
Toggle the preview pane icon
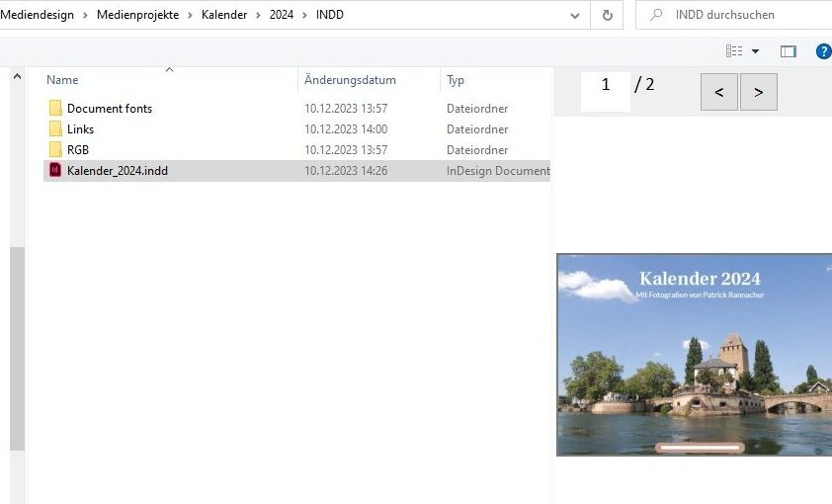click(788, 51)
